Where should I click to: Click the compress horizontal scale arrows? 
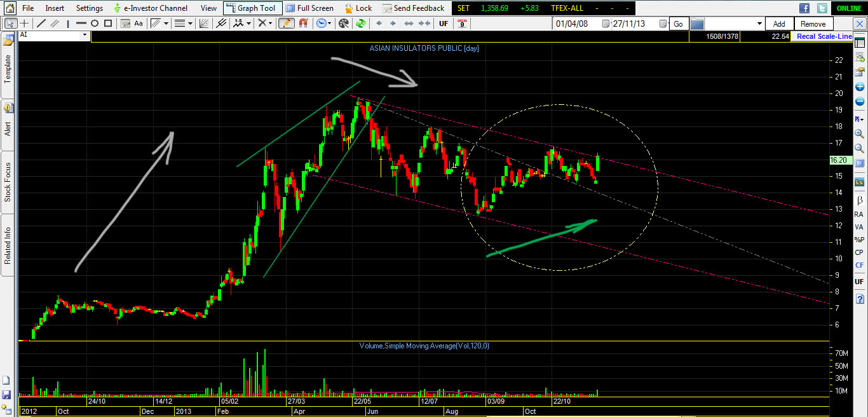point(424,23)
